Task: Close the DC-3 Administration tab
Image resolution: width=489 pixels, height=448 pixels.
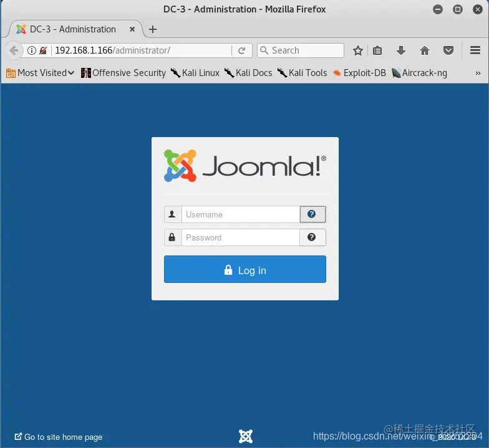Action: (132, 29)
